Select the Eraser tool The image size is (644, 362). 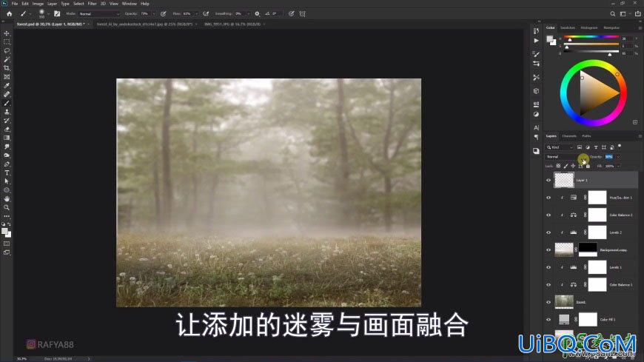point(7,129)
